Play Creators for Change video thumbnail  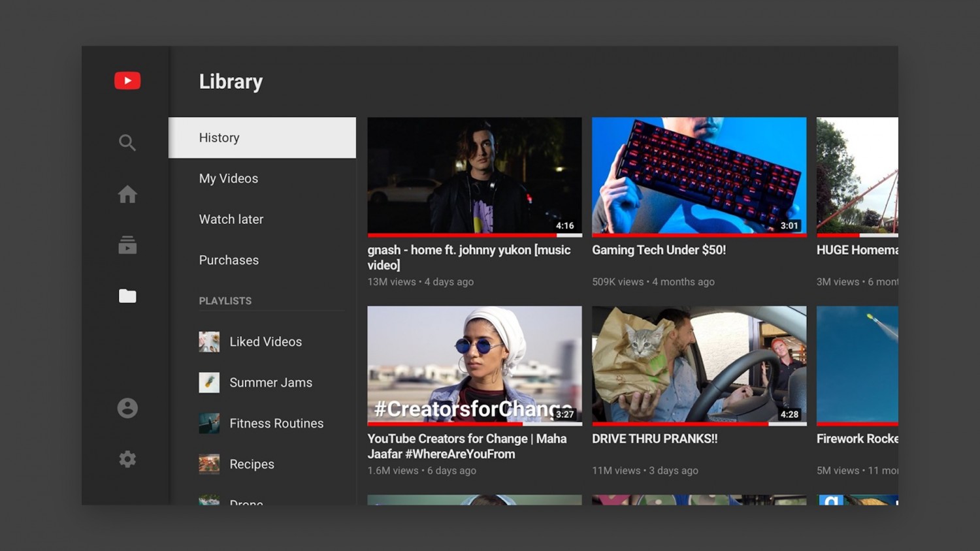[x=474, y=364]
